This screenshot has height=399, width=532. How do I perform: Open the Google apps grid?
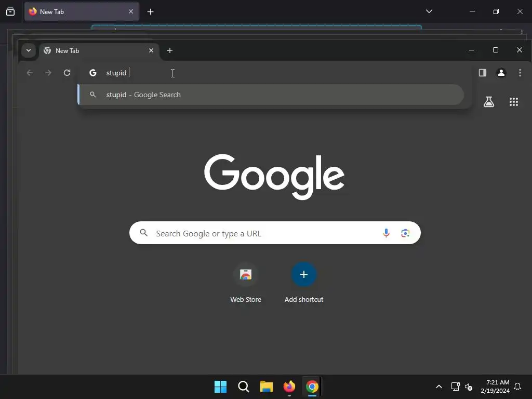[514, 102]
